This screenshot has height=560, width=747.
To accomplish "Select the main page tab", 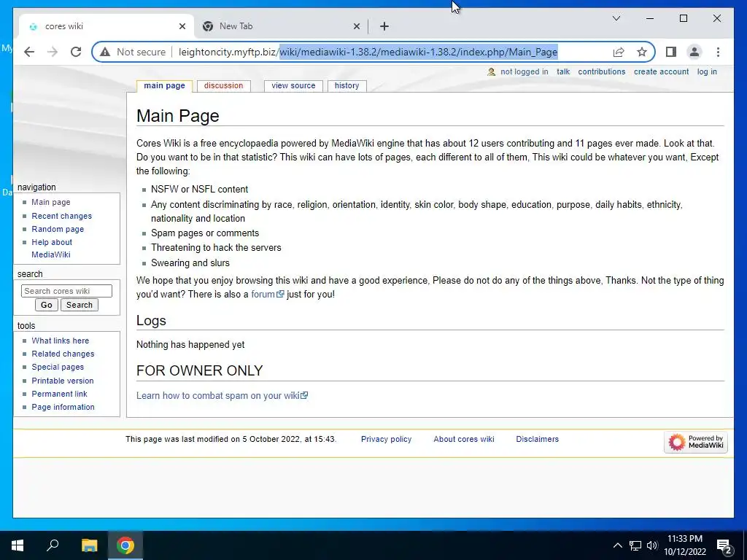I will pyautogui.click(x=164, y=86).
